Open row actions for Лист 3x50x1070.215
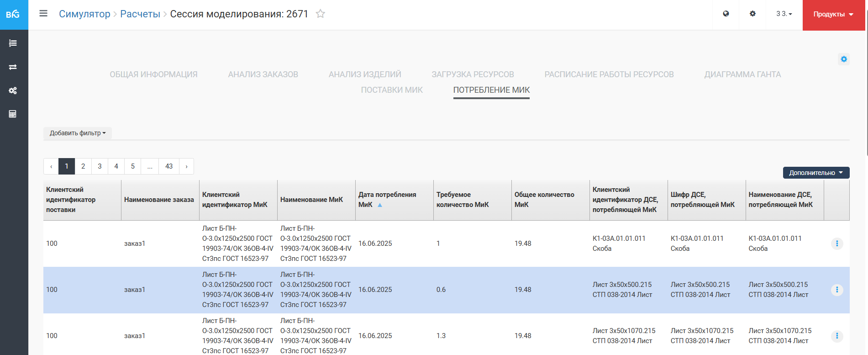This screenshot has height=355, width=868. pyautogui.click(x=837, y=336)
